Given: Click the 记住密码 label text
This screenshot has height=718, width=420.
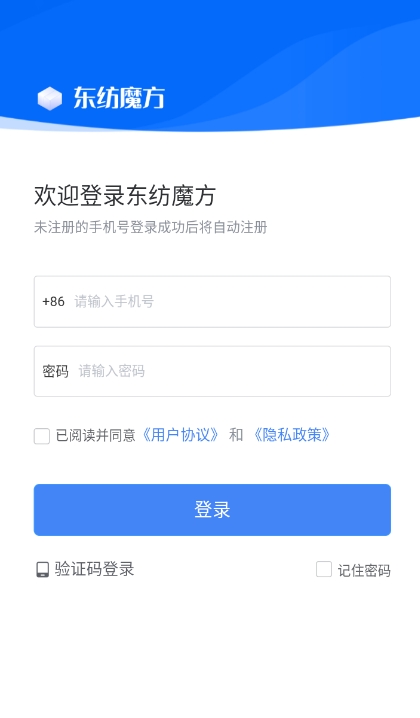Looking at the screenshot, I should (x=364, y=570).
